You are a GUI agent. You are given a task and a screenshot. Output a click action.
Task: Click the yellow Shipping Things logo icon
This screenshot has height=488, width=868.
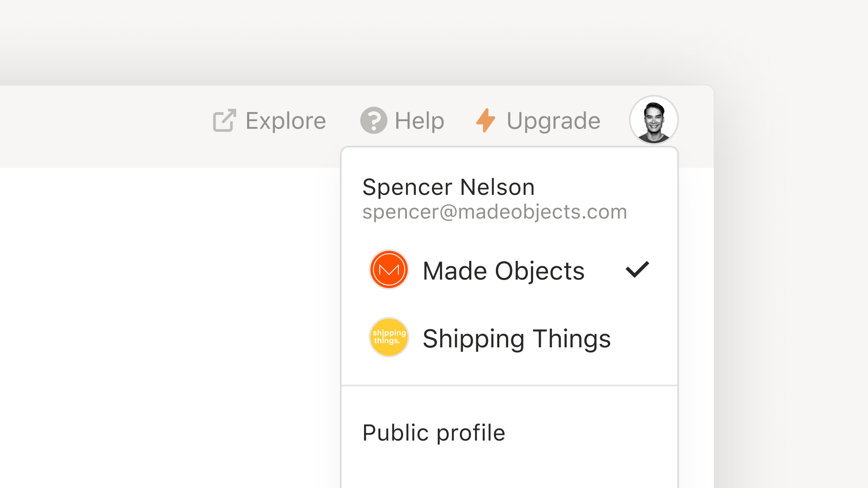pyautogui.click(x=389, y=337)
